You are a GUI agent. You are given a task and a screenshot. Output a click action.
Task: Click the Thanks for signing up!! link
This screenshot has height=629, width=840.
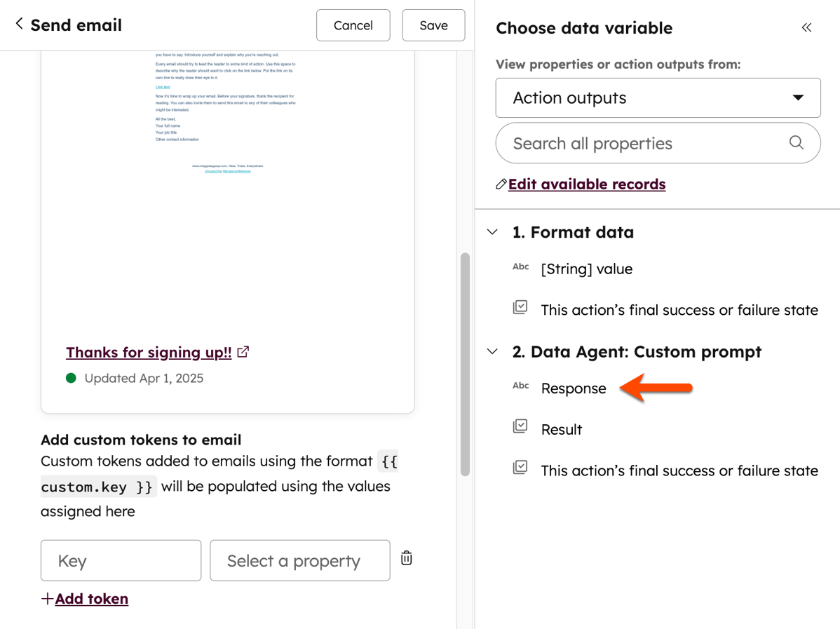click(148, 352)
